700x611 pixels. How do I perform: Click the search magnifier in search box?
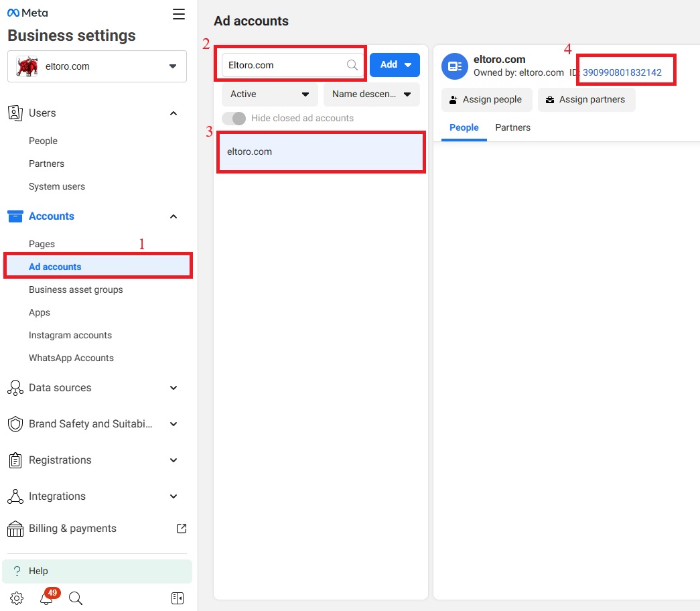(352, 65)
